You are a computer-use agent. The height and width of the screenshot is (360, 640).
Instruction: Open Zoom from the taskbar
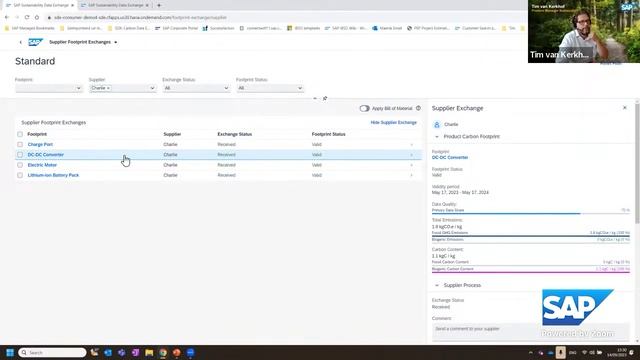click(x=190, y=352)
